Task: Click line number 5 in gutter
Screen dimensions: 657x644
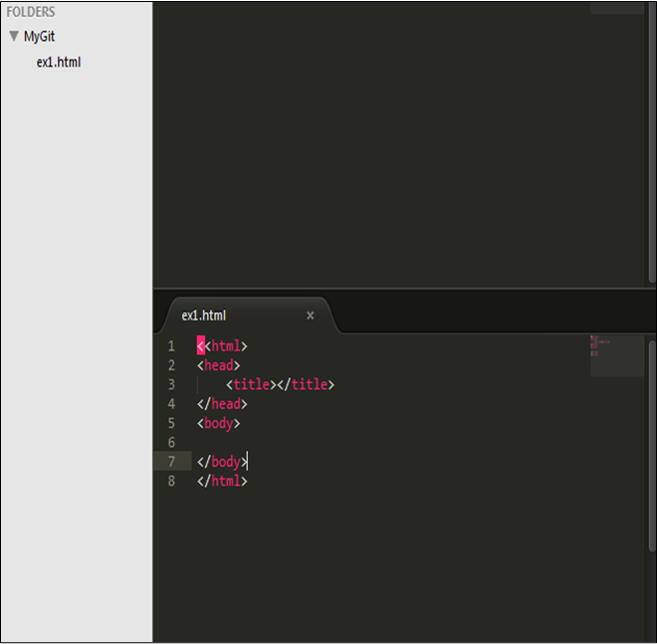Action: click(x=171, y=423)
